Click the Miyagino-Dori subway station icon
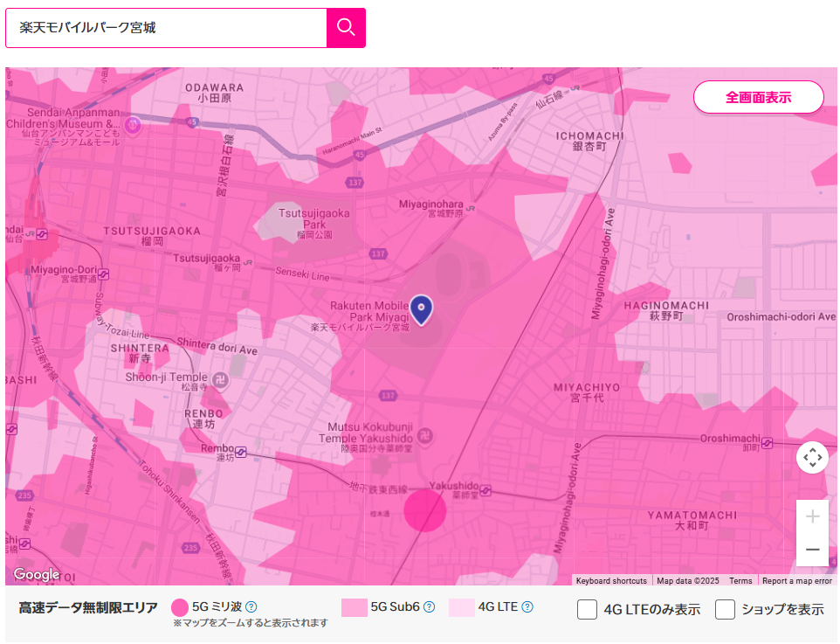This screenshot has height=644, width=840. (x=103, y=274)
